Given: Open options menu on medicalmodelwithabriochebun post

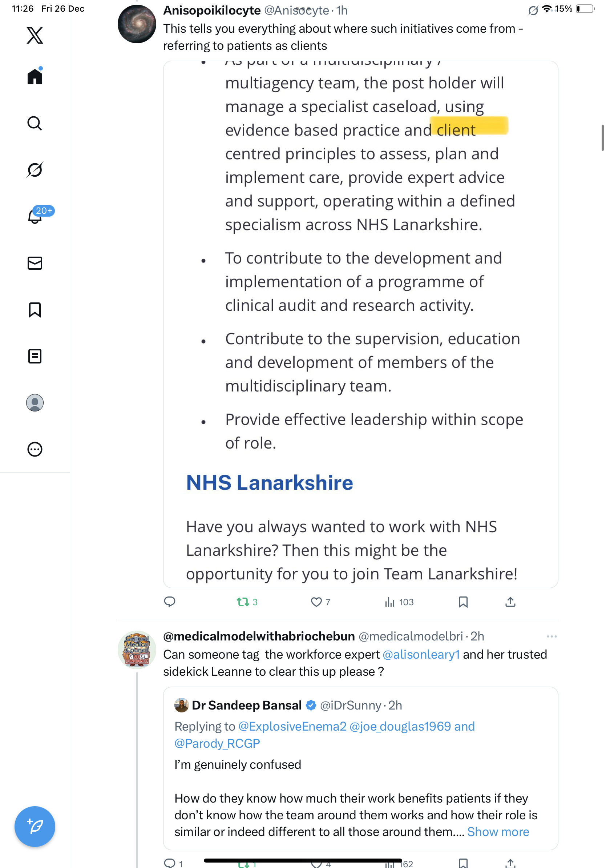Looking at the screenshot, I should click(x=552, y=636).
